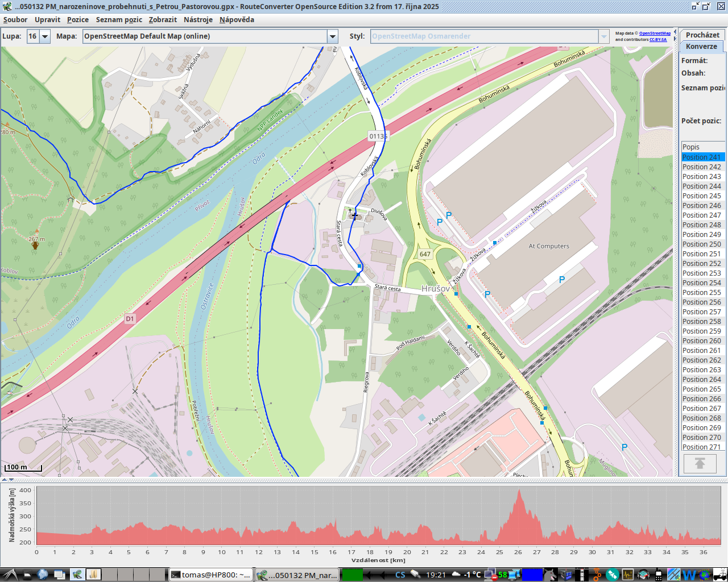Screen dimensions: 728x582
Task: Select Position 256 in the list
Action: [701, 302]
